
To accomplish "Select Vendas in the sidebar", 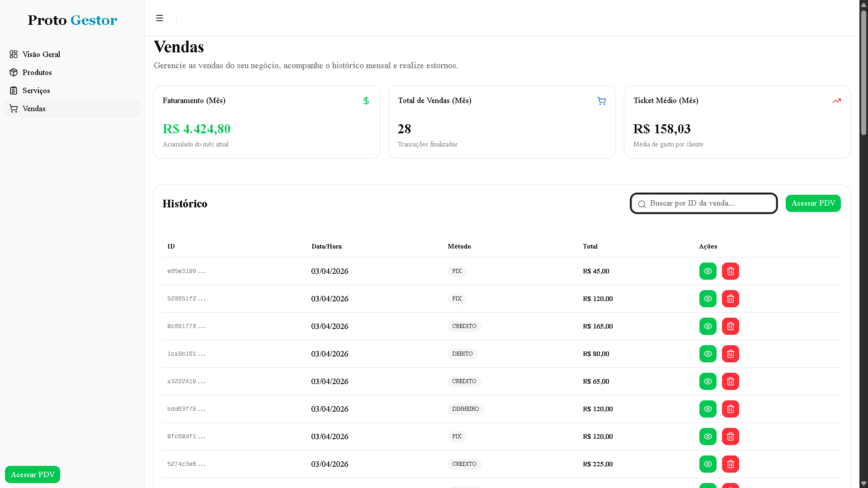I will 34,108.
